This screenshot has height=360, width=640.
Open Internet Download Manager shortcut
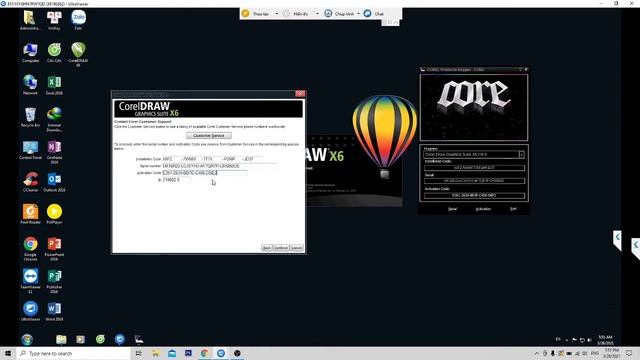tap(54, 119)
